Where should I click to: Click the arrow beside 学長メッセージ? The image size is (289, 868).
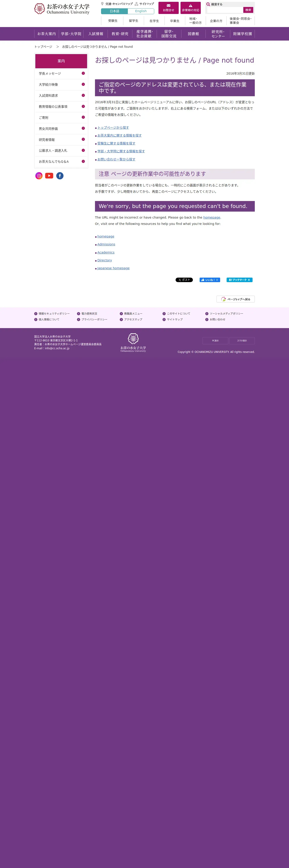coord(83,73)
